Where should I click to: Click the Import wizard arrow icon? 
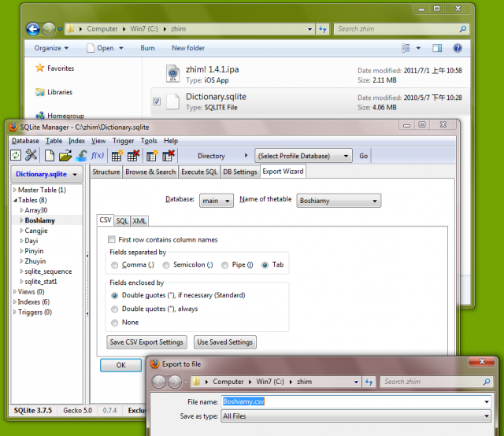coord(82,156)
